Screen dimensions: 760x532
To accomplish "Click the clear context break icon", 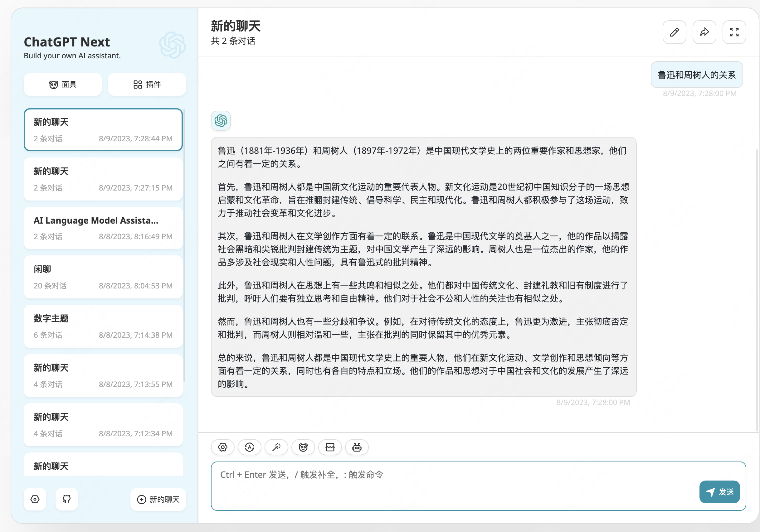I will pos(330,447).
